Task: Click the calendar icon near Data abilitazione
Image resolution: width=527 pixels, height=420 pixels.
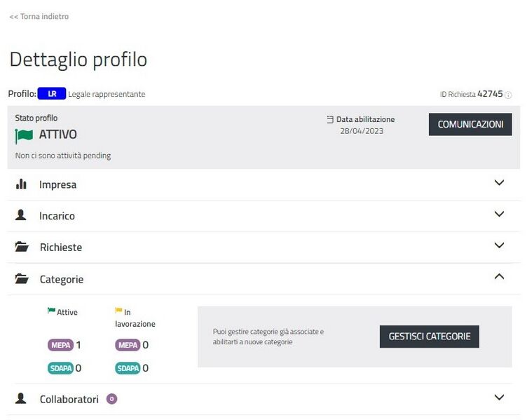Action: click(x=330, y=120)
